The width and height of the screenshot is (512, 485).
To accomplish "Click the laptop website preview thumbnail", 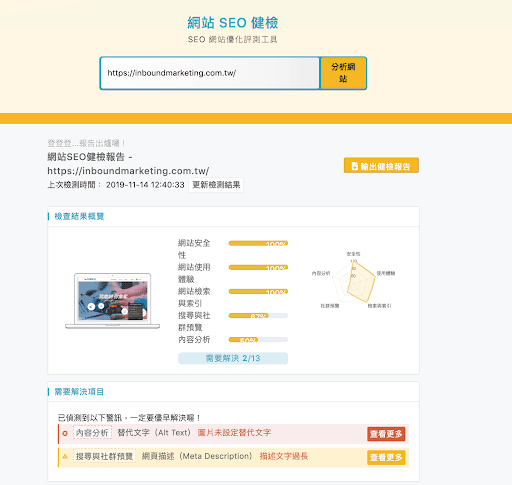I will [112, 301].
